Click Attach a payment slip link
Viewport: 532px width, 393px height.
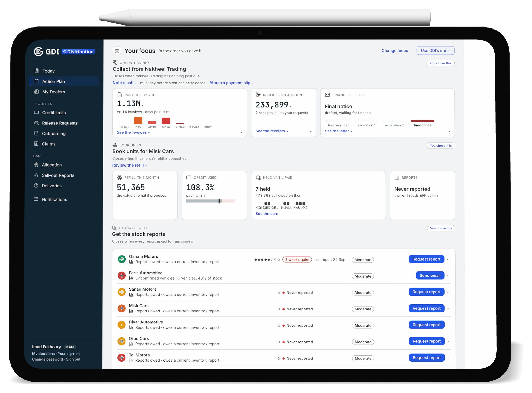pyautogui.click(x=231, y=83)
